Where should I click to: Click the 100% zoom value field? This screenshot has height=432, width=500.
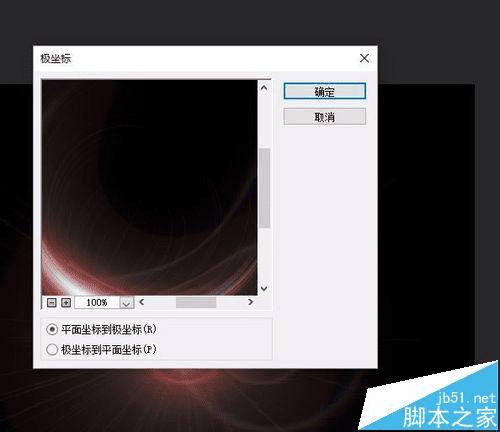click(97, 303)
